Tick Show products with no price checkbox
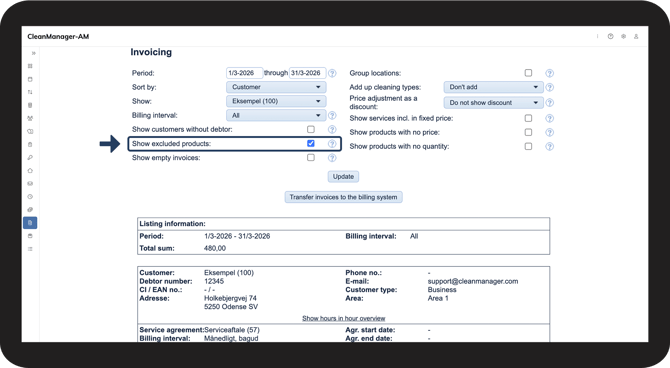The width and height of the screenshot is (670, 368). (528, 132)
